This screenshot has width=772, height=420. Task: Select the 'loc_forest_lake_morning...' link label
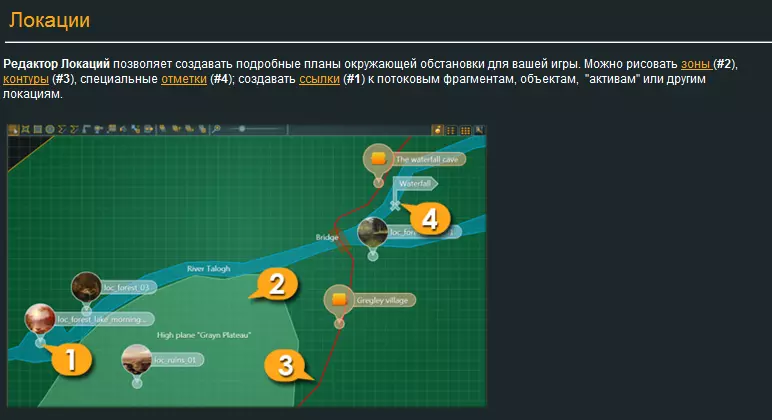[103, 320]
